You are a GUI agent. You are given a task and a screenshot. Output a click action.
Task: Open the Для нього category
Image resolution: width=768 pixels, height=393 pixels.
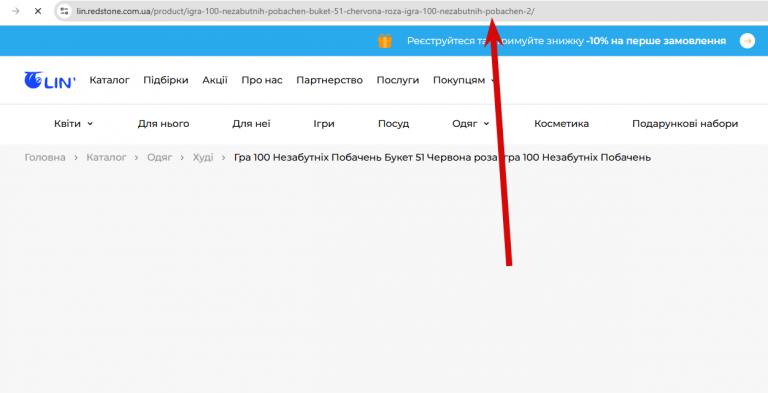pos(164,123)
